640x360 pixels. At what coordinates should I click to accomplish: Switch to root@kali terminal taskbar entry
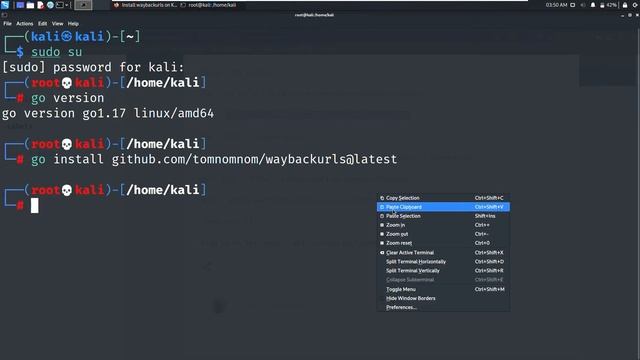pyautogui.click(x=209, y=5)
